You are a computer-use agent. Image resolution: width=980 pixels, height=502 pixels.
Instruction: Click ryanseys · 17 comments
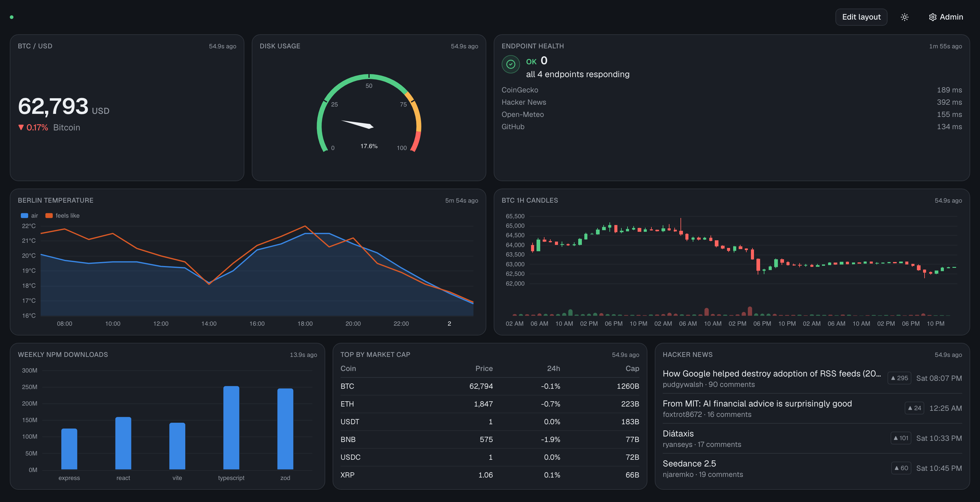point(702,444)
